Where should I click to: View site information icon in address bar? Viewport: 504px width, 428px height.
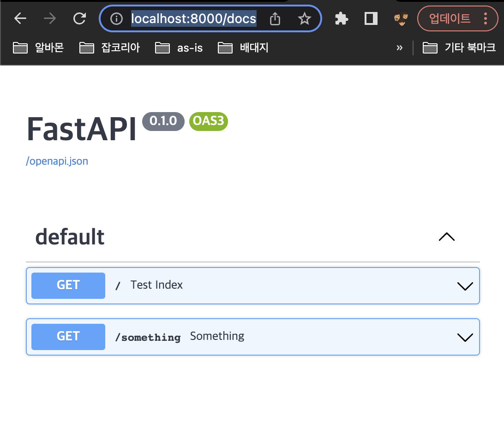[x=116, y=18]
